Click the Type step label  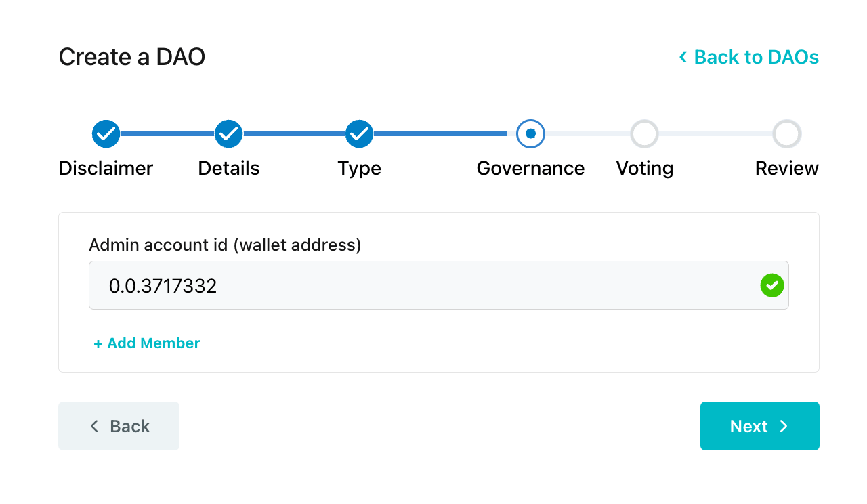click(360, 168)
